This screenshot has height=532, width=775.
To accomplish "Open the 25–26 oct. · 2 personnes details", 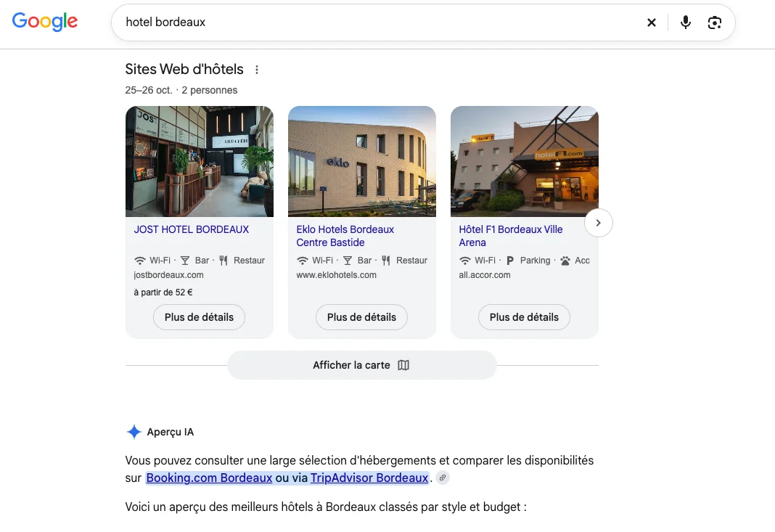I will [181, 90].
